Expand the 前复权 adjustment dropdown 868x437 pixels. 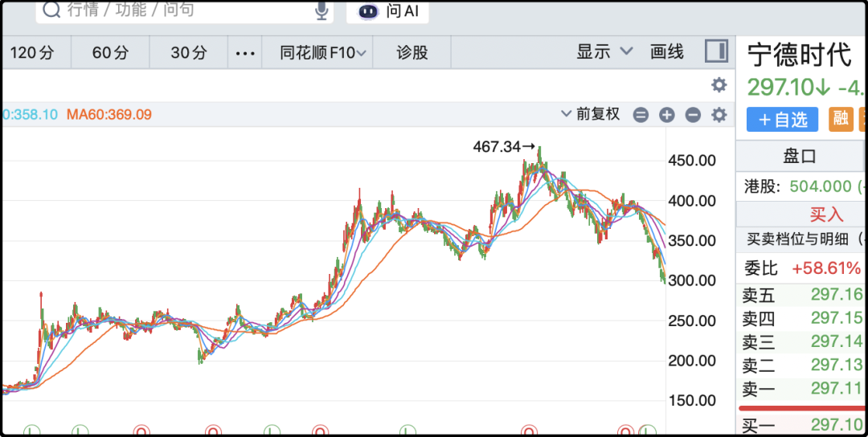tap(591, 115)
